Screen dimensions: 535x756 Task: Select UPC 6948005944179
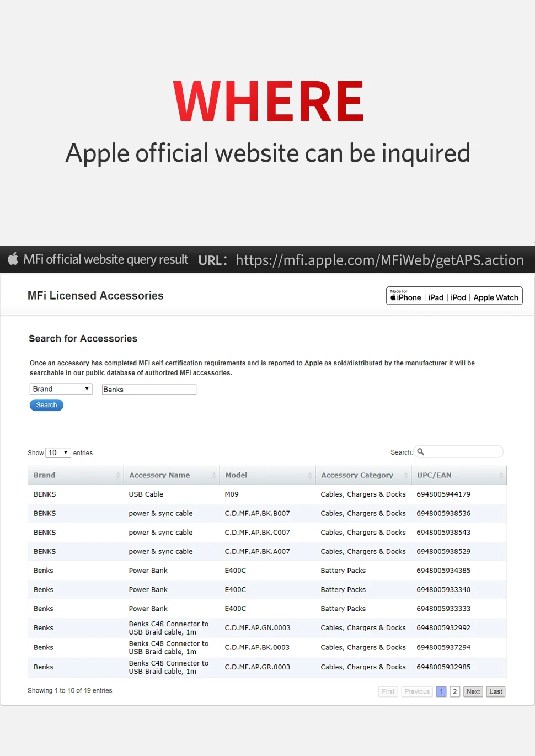click(x=443, y=494)
